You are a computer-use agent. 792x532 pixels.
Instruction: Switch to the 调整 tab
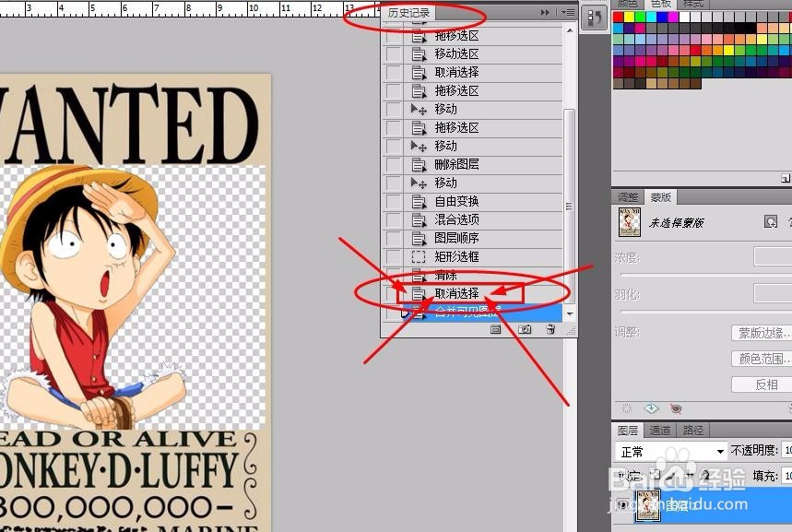pyautogui.click(x=627, y=197)
